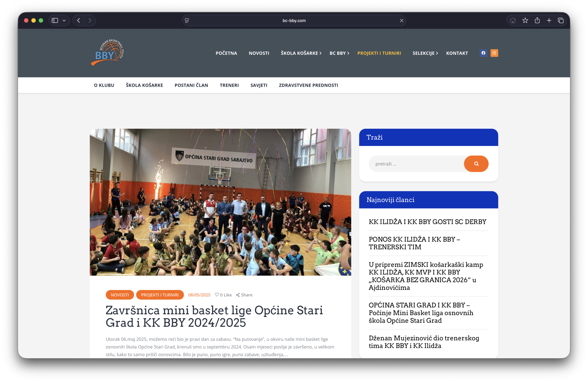Open TRENERI in the secondary menu

229,85
